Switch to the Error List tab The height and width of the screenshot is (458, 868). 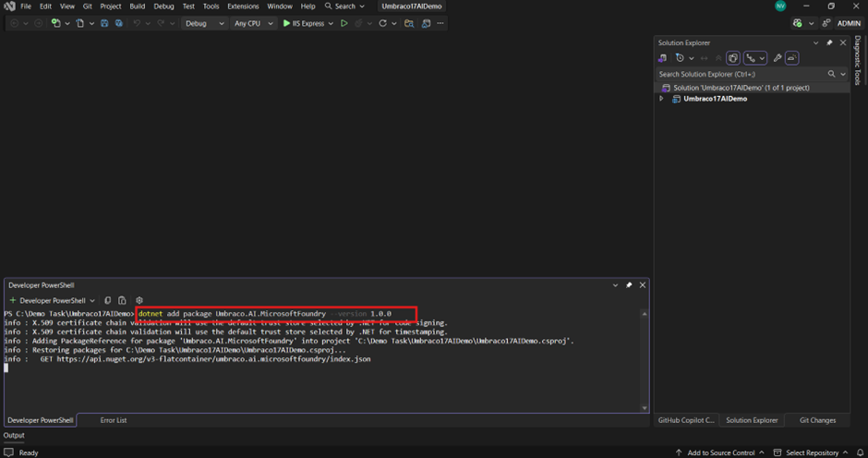114,420
